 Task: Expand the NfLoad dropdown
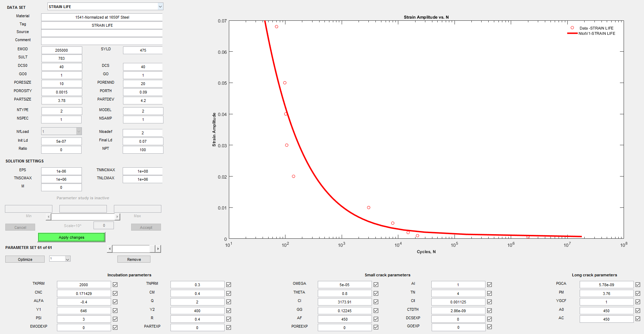tap(79, 131)
